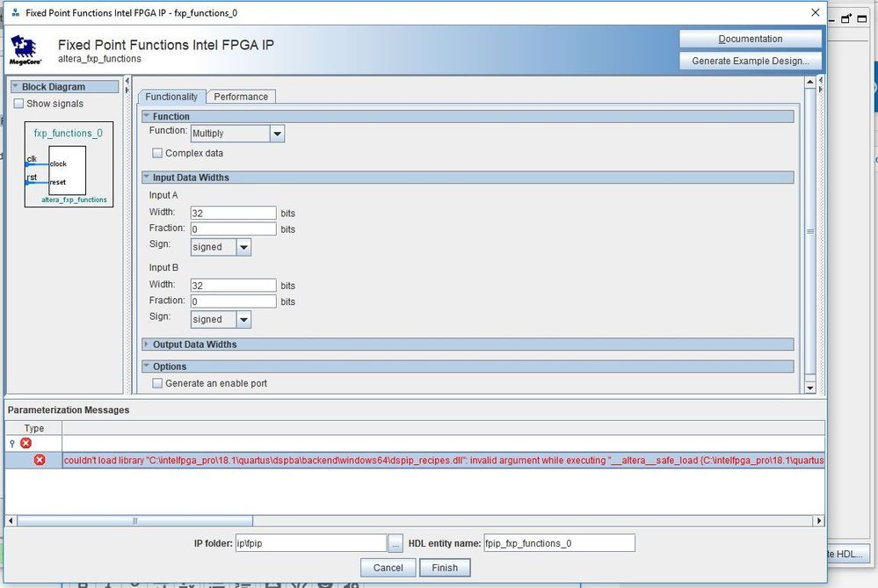Enable Generate an enable port checkbox
Viewport: 878px width, 588px height.
(x=157, y=383)
